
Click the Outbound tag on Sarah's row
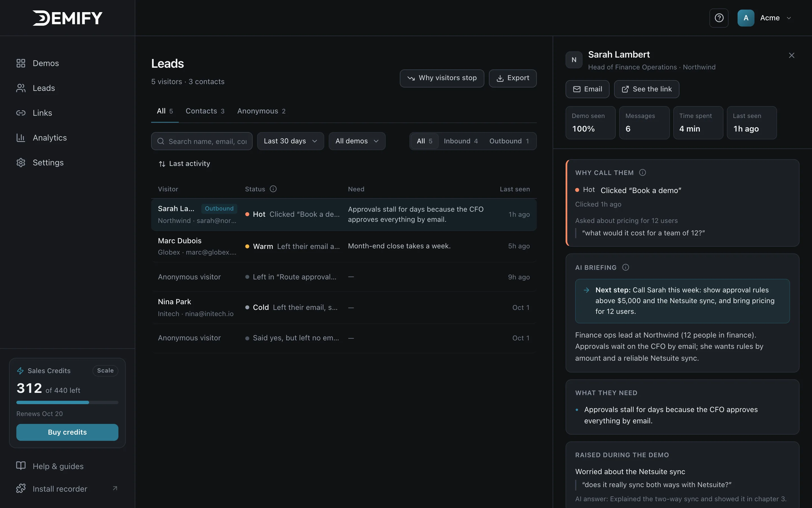coord(219,209)
